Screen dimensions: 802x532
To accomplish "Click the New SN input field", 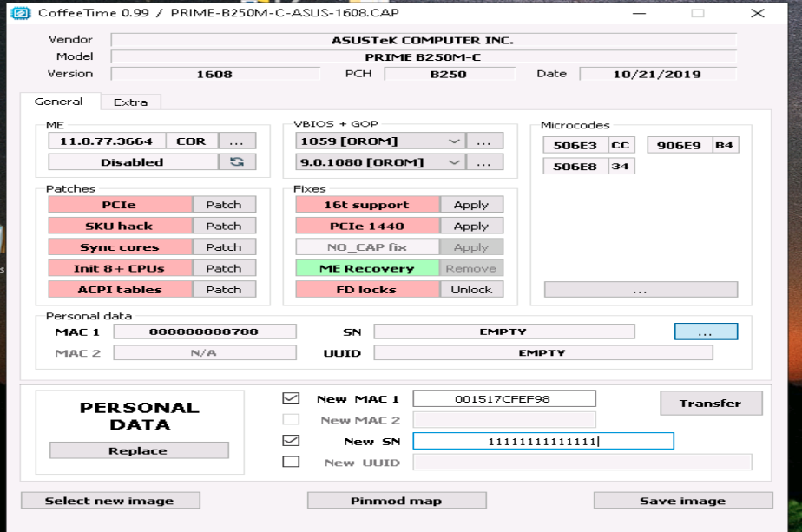I will tap(543, 441).
